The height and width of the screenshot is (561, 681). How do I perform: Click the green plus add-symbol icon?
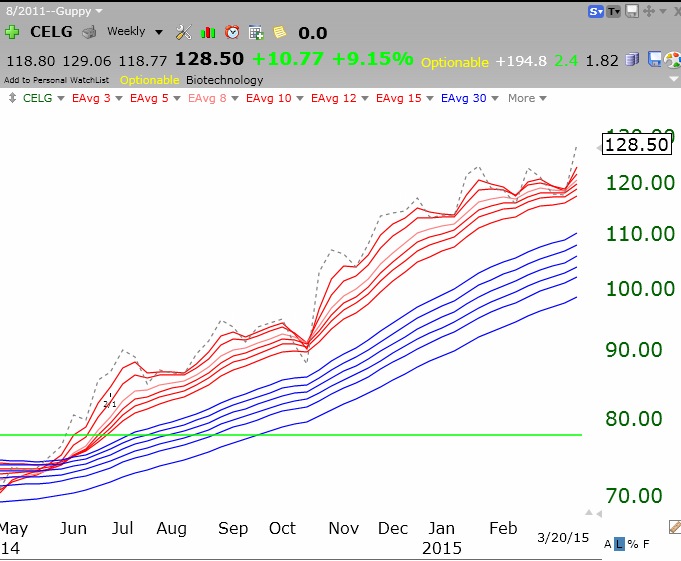(12, 32)
